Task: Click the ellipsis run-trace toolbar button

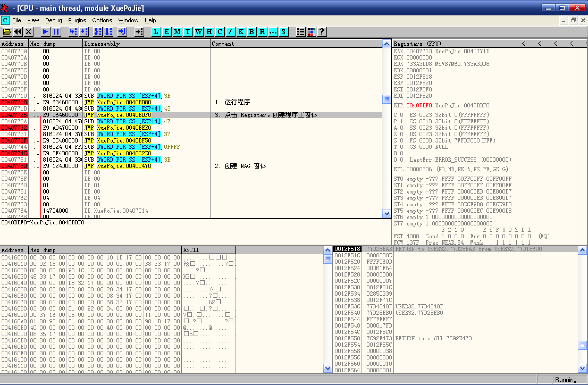Action: pos(273,32)
